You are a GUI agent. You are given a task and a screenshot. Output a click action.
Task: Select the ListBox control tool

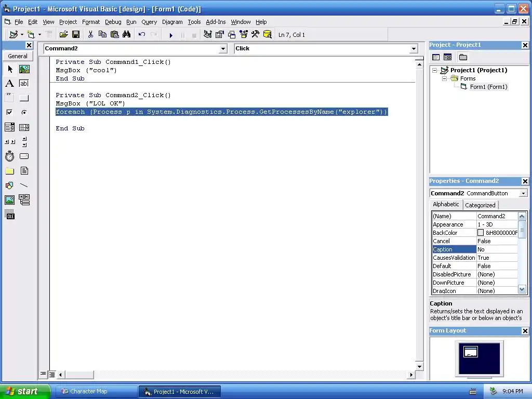(x=24, y=127)
